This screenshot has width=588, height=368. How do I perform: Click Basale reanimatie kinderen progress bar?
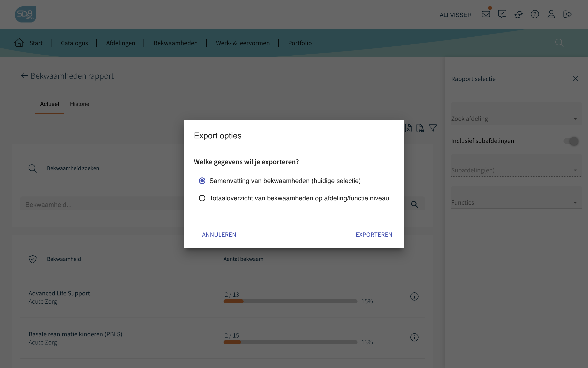pos(290,342)
